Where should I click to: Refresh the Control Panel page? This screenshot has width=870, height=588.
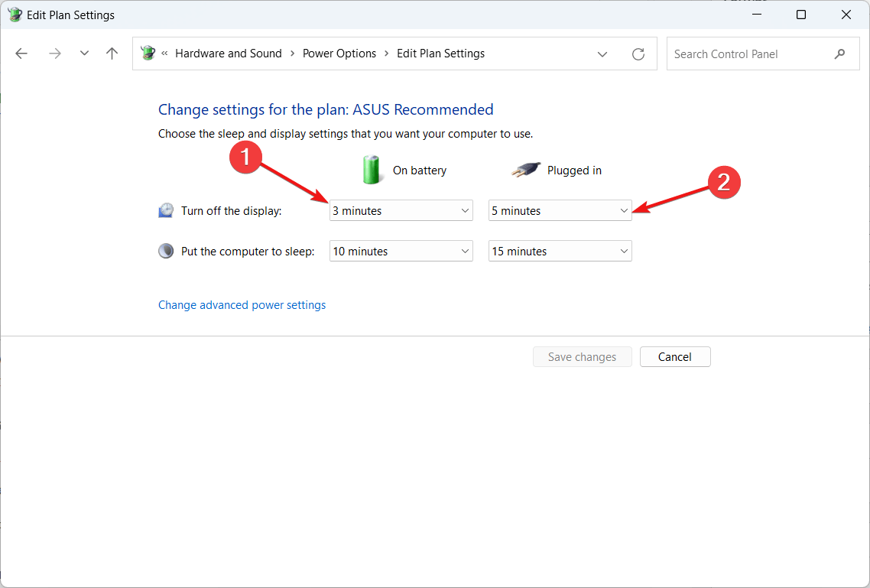tap(638, 54)
